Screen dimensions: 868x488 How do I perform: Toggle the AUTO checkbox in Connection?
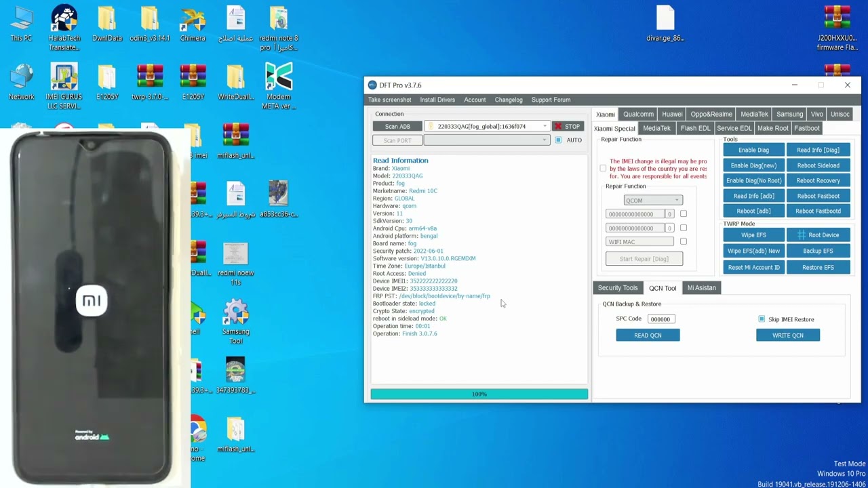click(x=558, y=140)
